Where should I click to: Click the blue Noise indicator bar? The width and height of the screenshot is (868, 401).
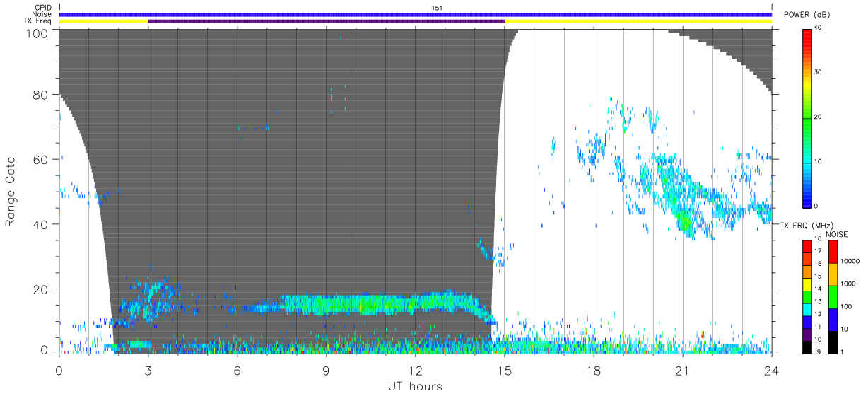(416, 14)
